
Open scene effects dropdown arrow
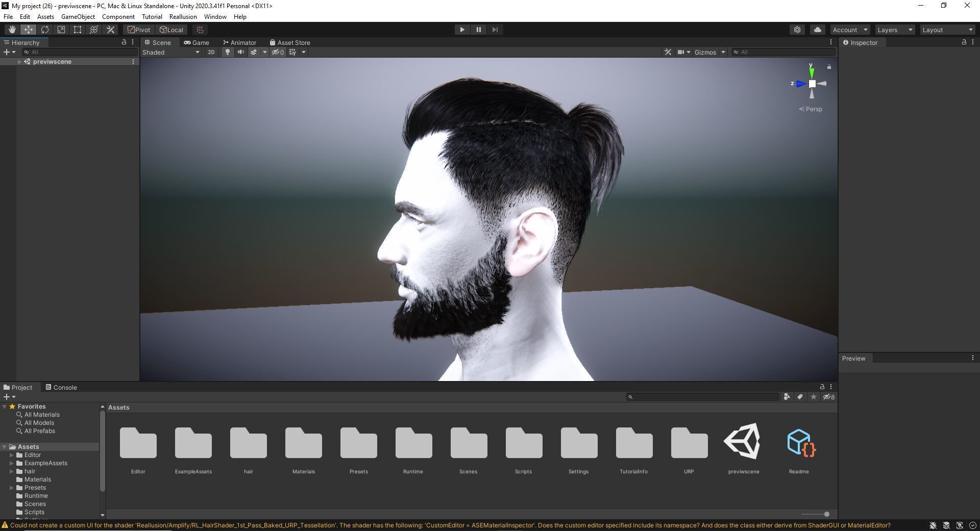(264, 52)
